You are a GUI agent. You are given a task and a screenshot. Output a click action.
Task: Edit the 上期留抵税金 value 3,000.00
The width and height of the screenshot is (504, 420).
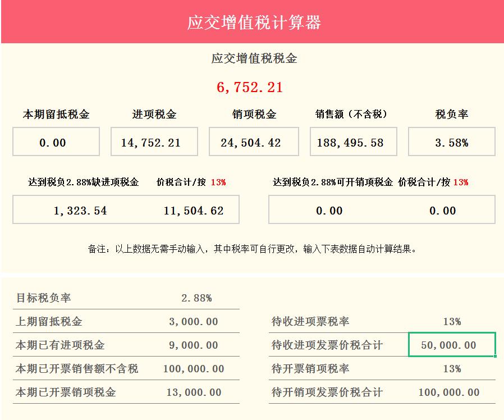tap(194, 321)
